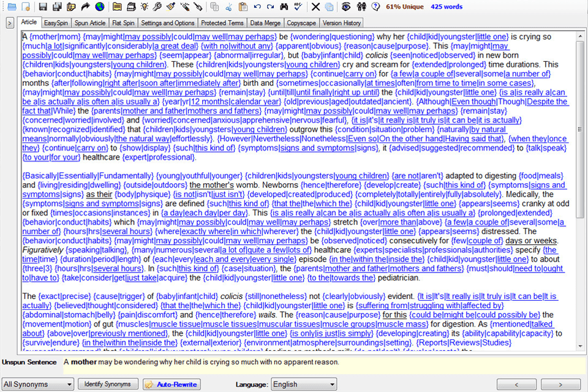Click the Identify Synonyms button
Image resolution: width=588 pixels, height=392 pixels.
pyautogui.click(x=108, y=384)
